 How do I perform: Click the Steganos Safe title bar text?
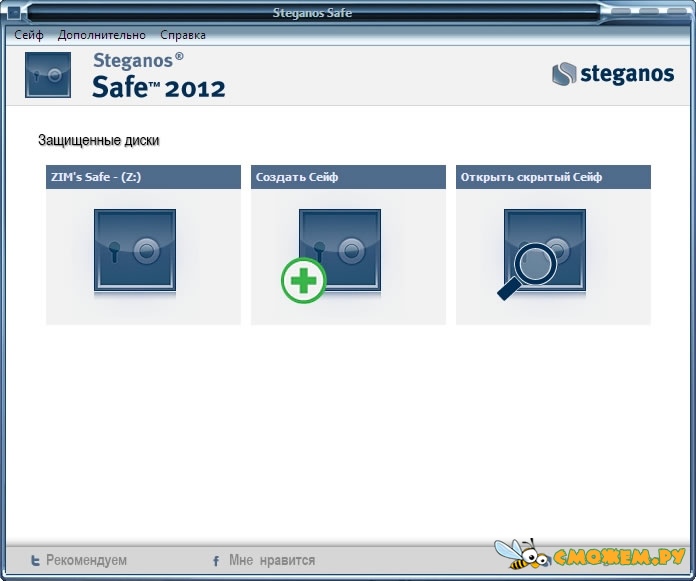[312, 13]
